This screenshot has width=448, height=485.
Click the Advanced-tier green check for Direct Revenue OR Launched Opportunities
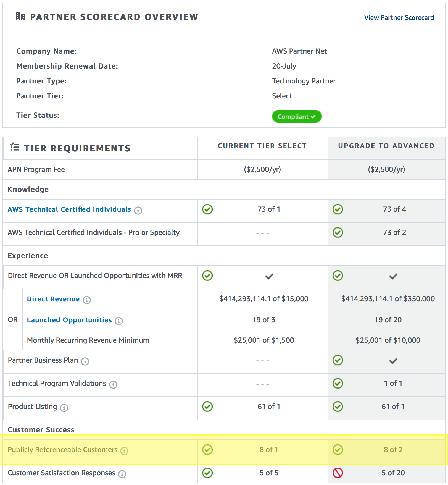coord(338,276)
